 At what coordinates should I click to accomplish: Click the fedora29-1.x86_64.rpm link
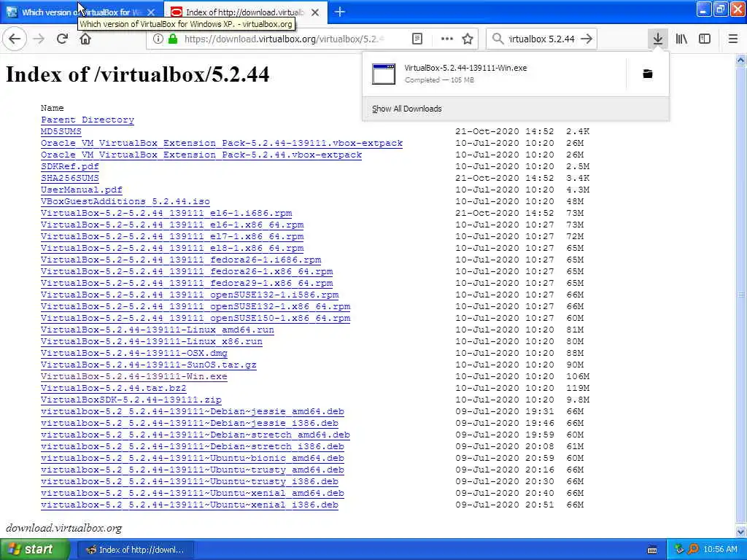click(187, 284)
